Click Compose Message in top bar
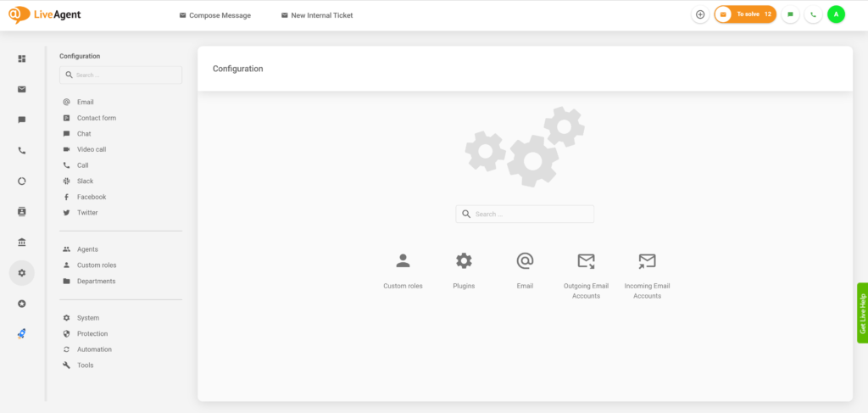Image resolution: width=868 pixels, height=413 pixels. 215,15
